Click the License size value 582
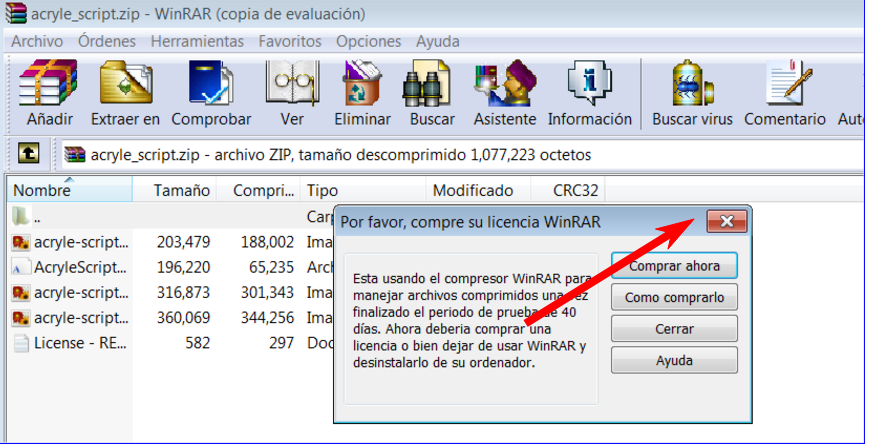This screenshot has height=446, width=875. (198, 343)
